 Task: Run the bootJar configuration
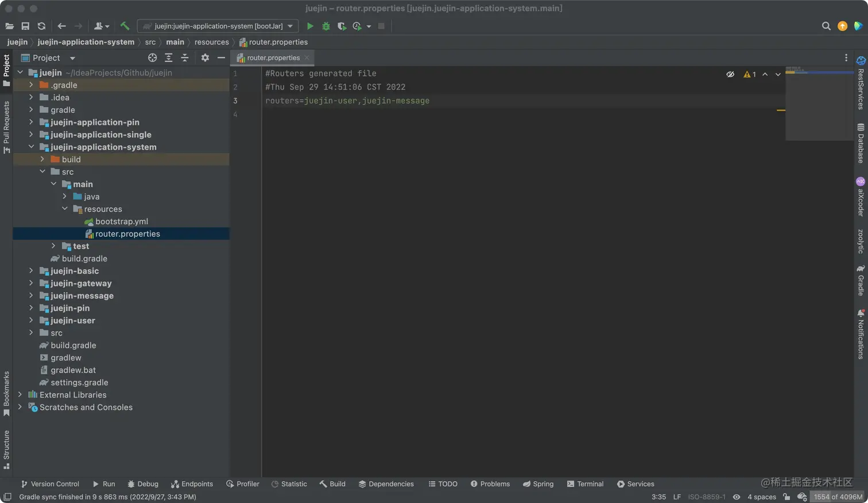tap(310, 26)
